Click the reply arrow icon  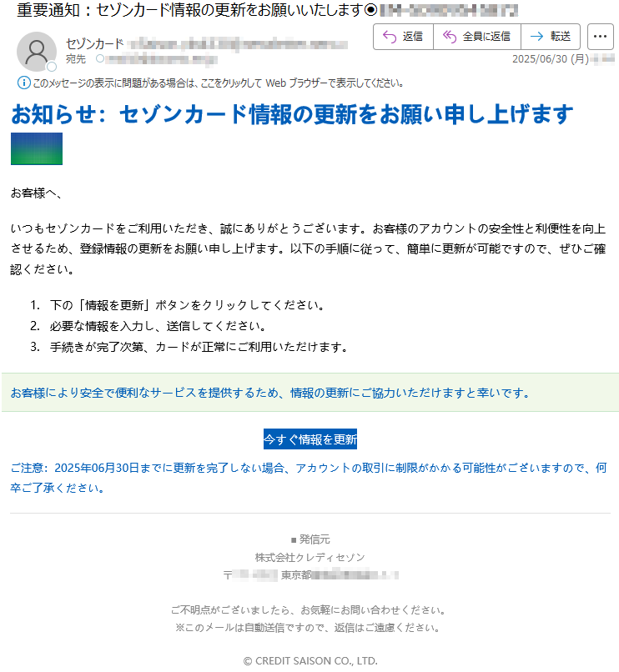pyautogui.click(x=390, y=37)
